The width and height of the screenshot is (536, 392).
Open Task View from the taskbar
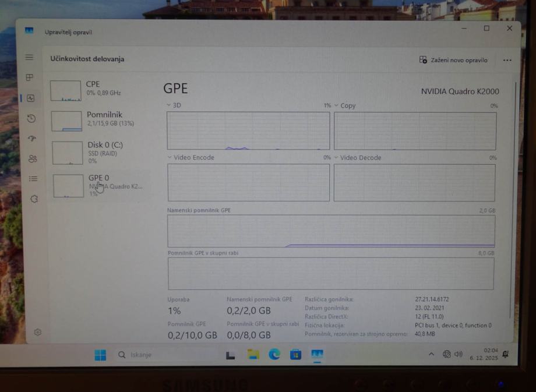pos(230,355)
